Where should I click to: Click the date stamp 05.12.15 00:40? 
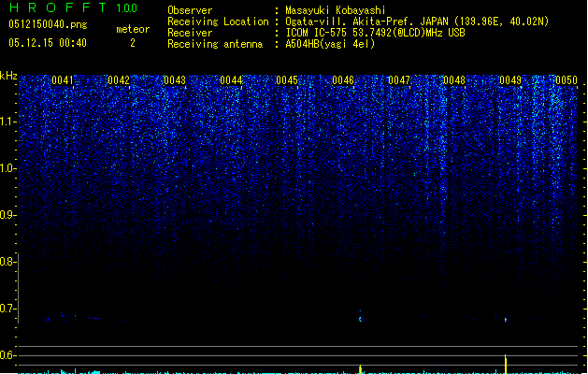[48, 43]
